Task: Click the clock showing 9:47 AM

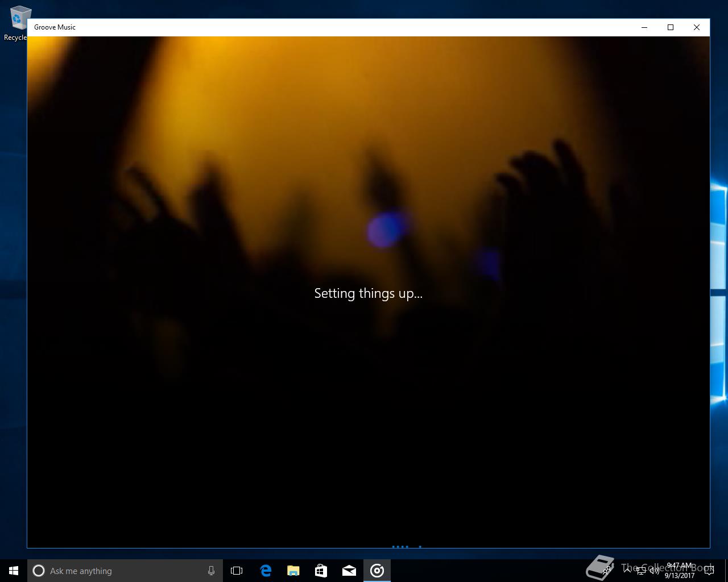Action: 680,571
